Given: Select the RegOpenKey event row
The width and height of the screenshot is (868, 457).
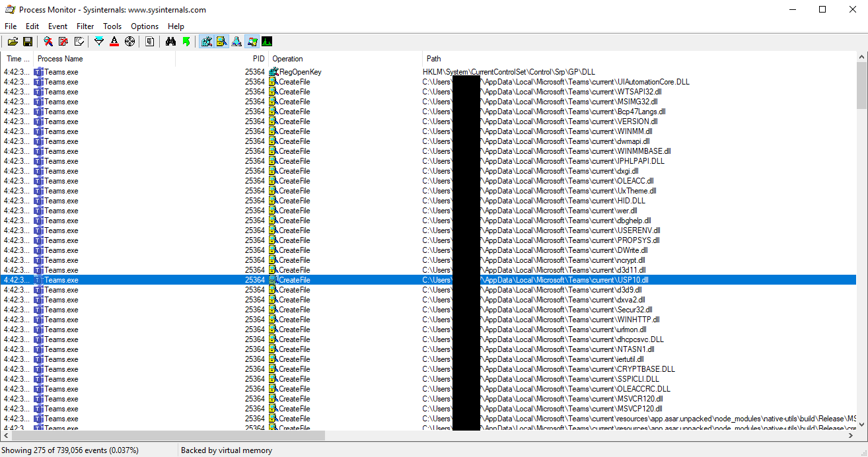Looking at the screenshot, I should pyautogui.click(x=300, y=72).
